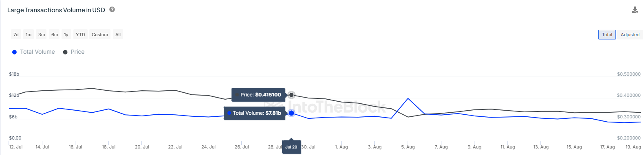The width and height of the screenshot is (644, 155).
Task: Select the 1m time range
Action: [x=29, y=35]
